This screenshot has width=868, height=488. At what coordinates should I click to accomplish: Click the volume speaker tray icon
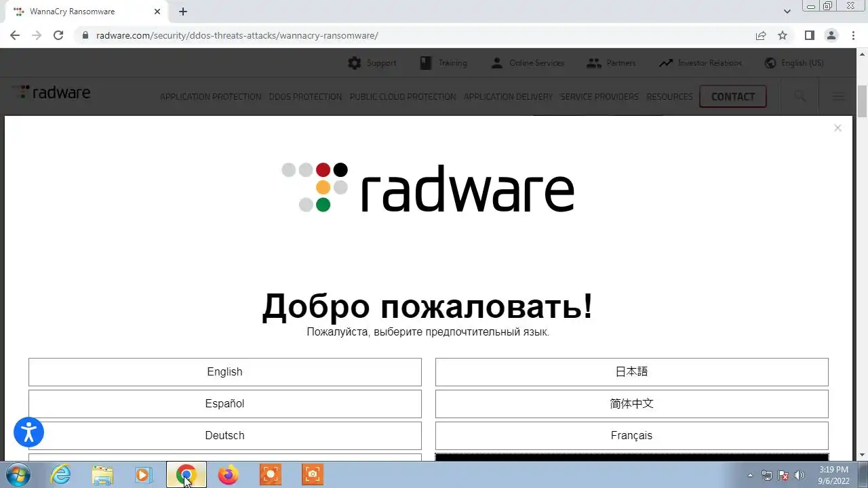click(x=800, y=475)
